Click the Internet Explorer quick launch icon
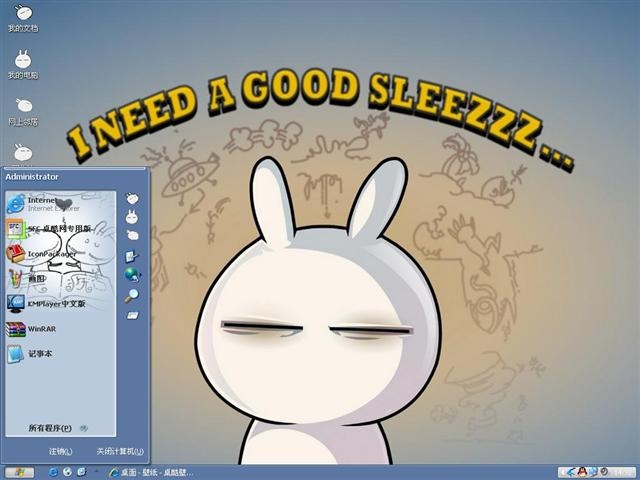 [53, 472]
